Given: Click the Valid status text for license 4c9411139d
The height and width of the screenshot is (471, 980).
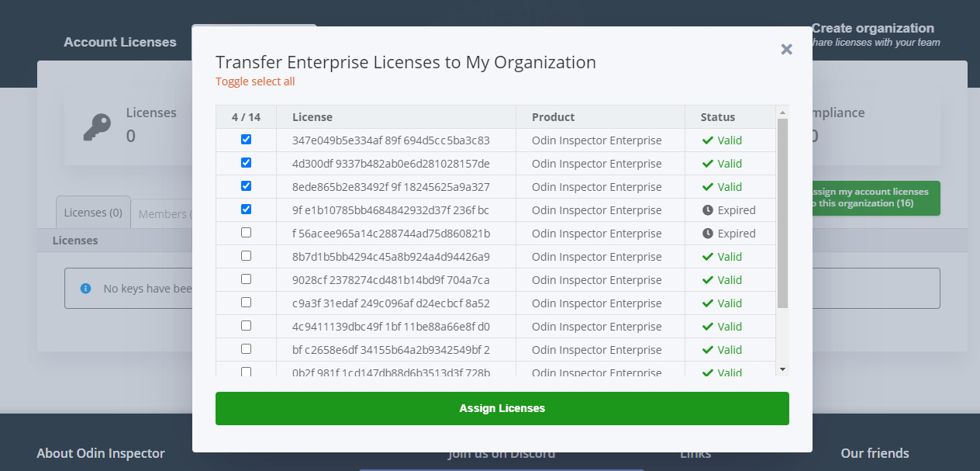Looking at the screenshot, I should pyautogui.click(x=730, y=327).
